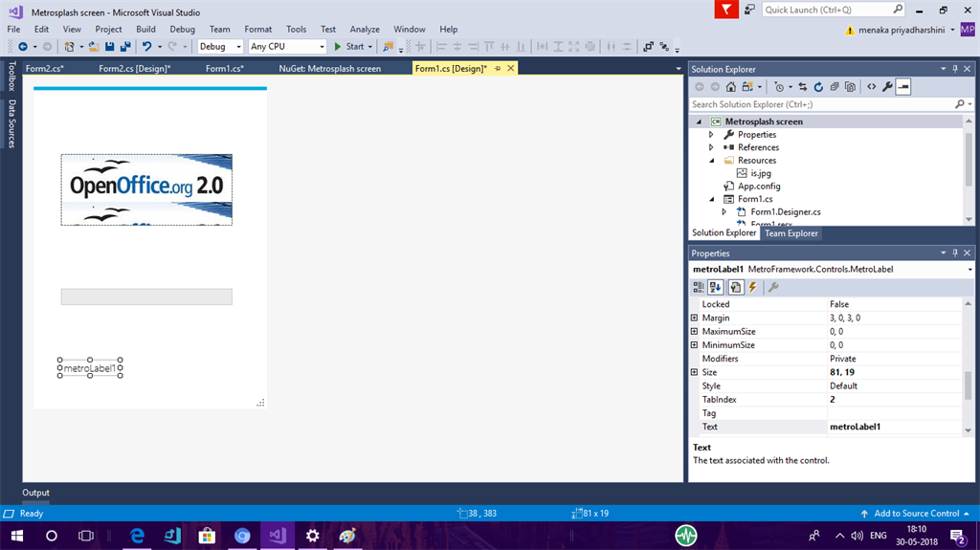Click Add to Source Control
Image resolution: width=980 pixels, height=550 pixels.
coord(916,513)
